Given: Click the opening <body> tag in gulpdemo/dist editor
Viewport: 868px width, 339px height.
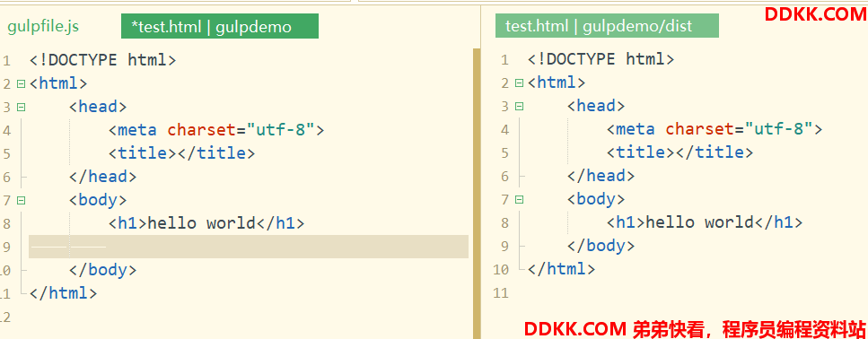Looking at the screenshot, I should point(596,199).
